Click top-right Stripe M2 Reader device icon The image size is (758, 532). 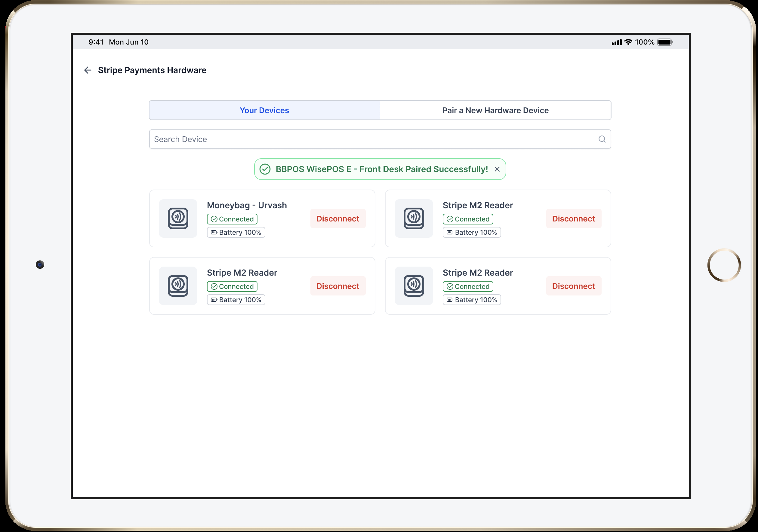[414, 218]
